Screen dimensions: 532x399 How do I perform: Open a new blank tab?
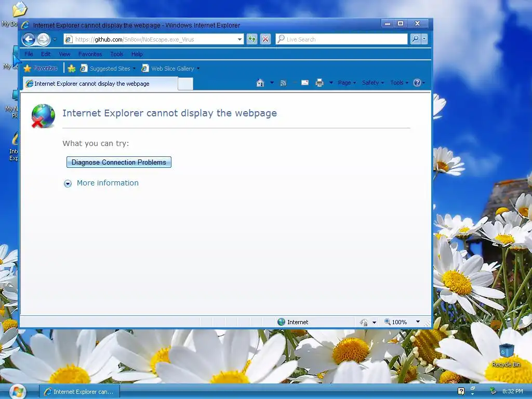pos(185,84)
